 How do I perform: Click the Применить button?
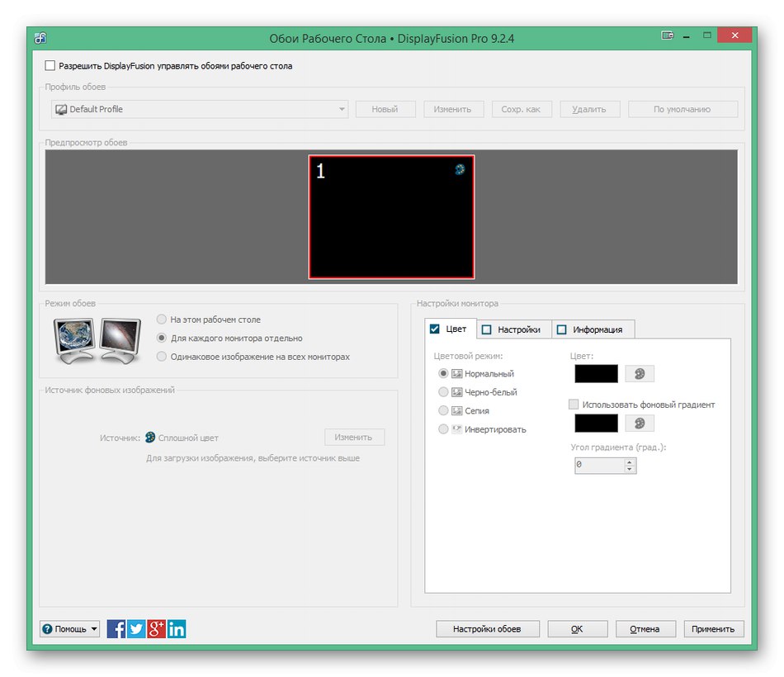pos(714,629)
